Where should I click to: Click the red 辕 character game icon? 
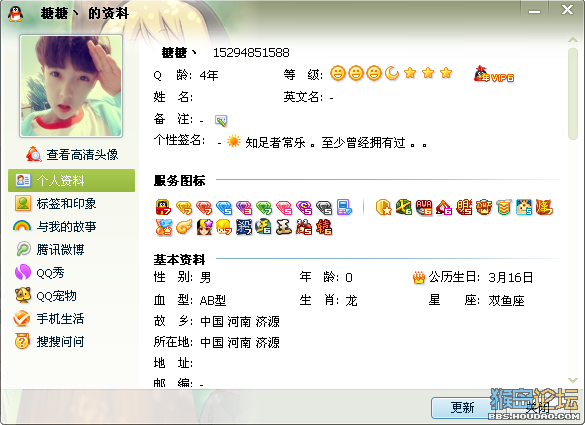[x=323, y=227]
